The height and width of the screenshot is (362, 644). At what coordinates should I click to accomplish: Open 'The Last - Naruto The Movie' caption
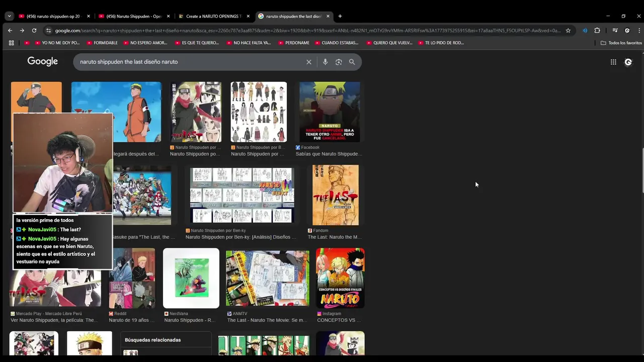[x=267, y=320]
